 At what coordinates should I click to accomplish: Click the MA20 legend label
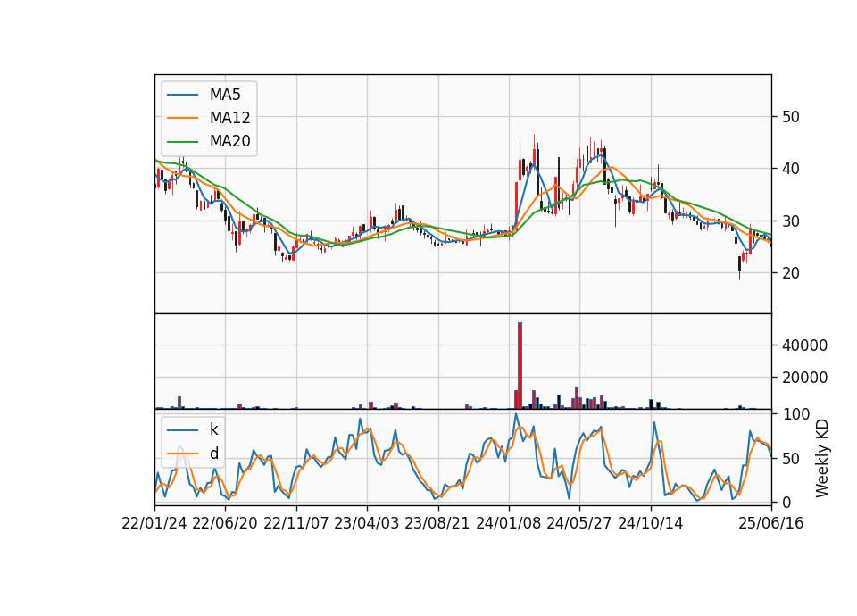tap(229, 141)
